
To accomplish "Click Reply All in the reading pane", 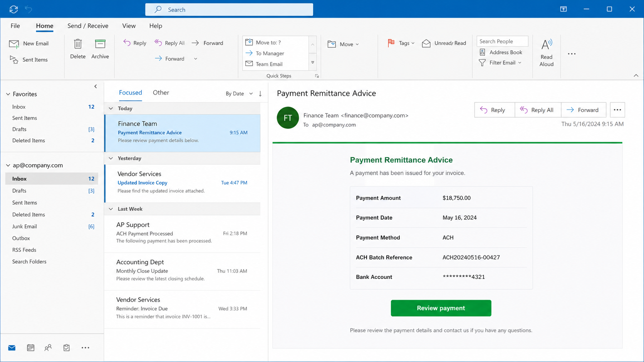I will coord(538,110).
